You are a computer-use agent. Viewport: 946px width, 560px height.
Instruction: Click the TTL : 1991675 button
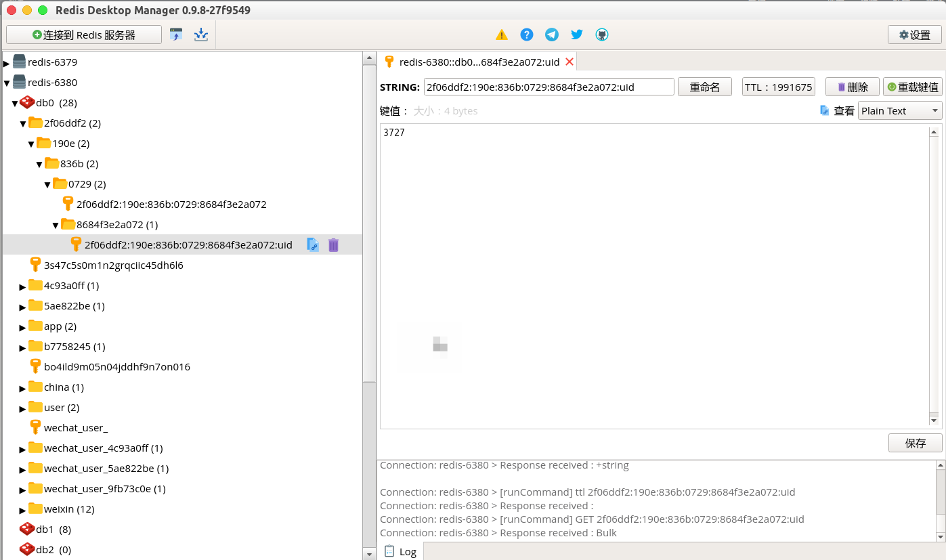tap(779, 87)
